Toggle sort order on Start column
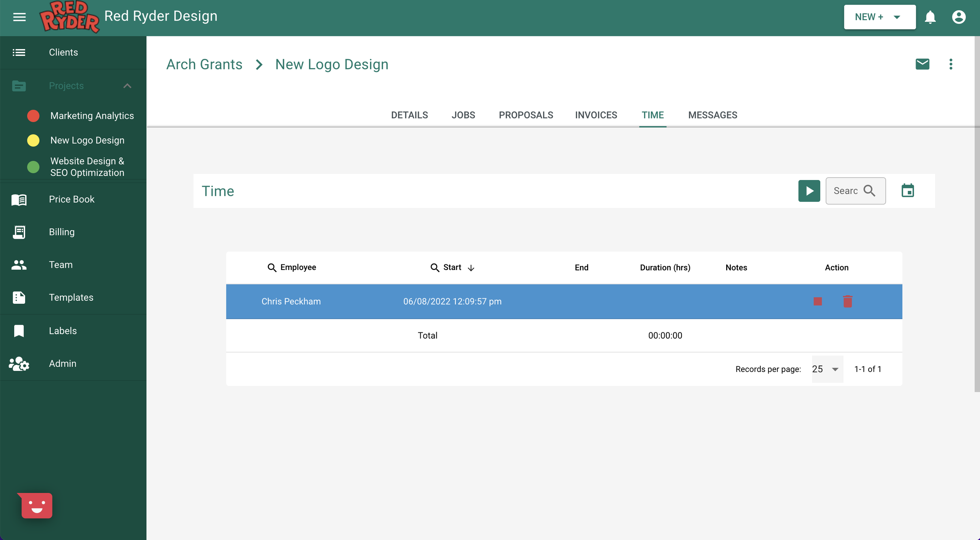 471,268
